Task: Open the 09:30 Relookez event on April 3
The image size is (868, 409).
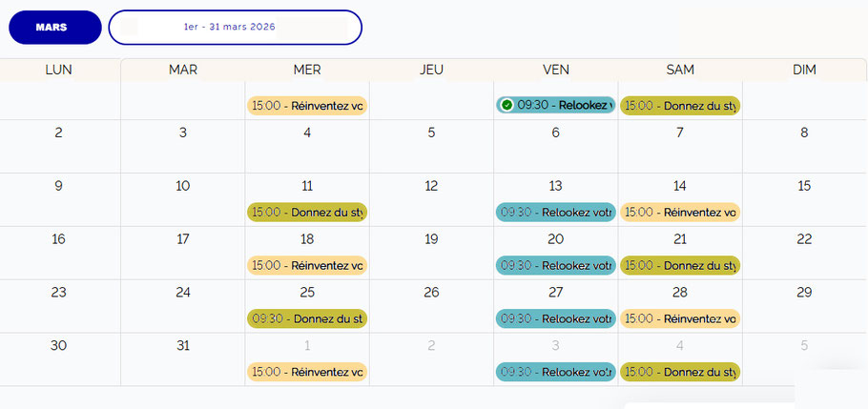Action: click(555, 371)
